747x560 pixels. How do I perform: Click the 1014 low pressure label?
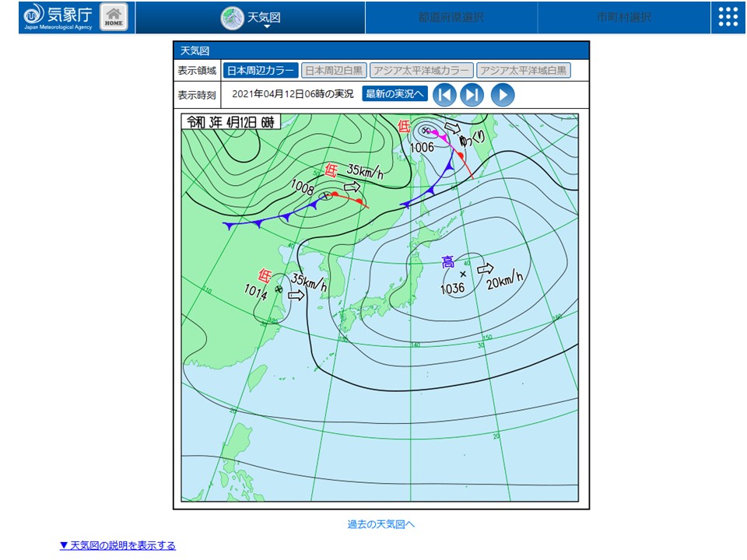(255, 292)
